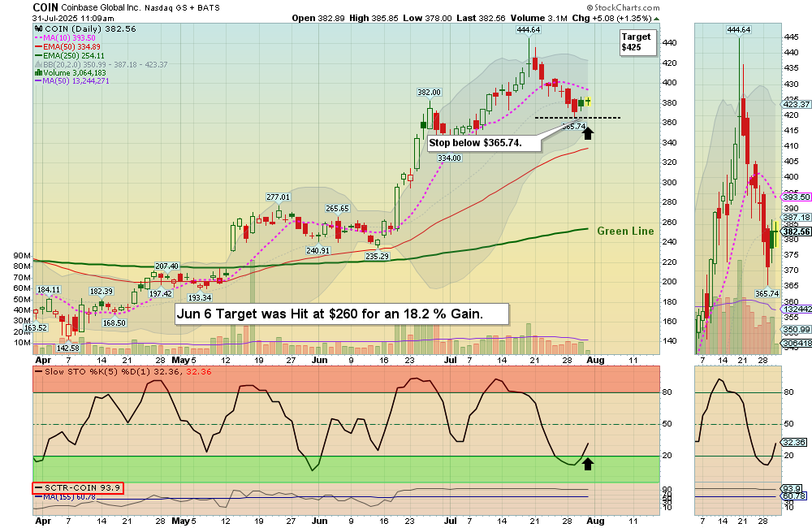The width and height of the screenshot is (812, 528).
Task: Select the purple MA(50) volume line icon
Action: (38, 80)
